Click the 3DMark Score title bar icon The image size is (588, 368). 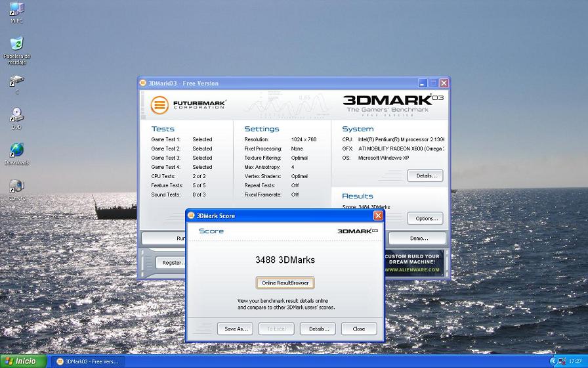[191, 216]
